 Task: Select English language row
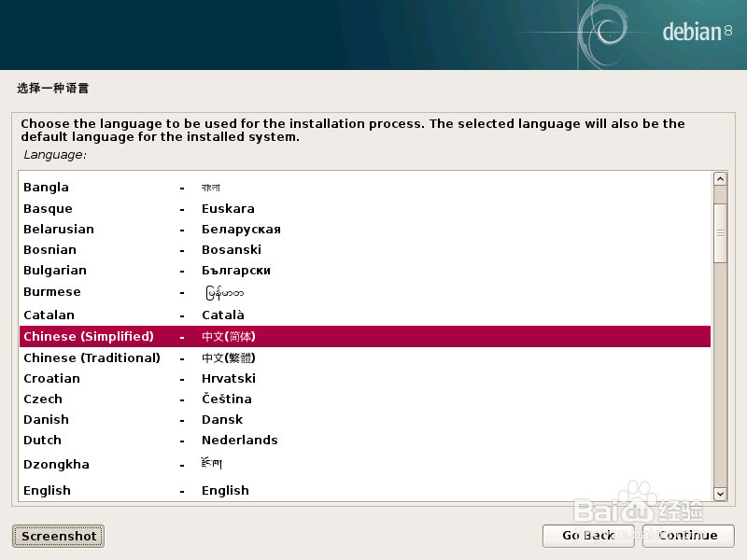click(365, 490)
